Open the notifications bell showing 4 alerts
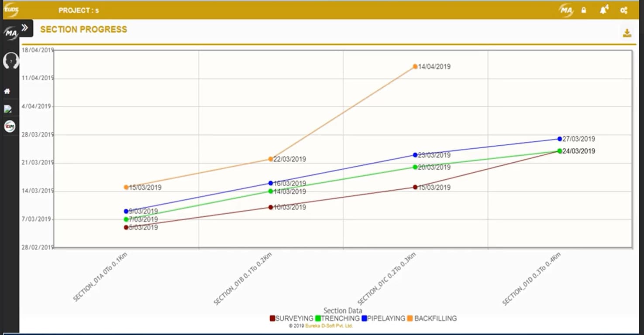 click(603, 10)
